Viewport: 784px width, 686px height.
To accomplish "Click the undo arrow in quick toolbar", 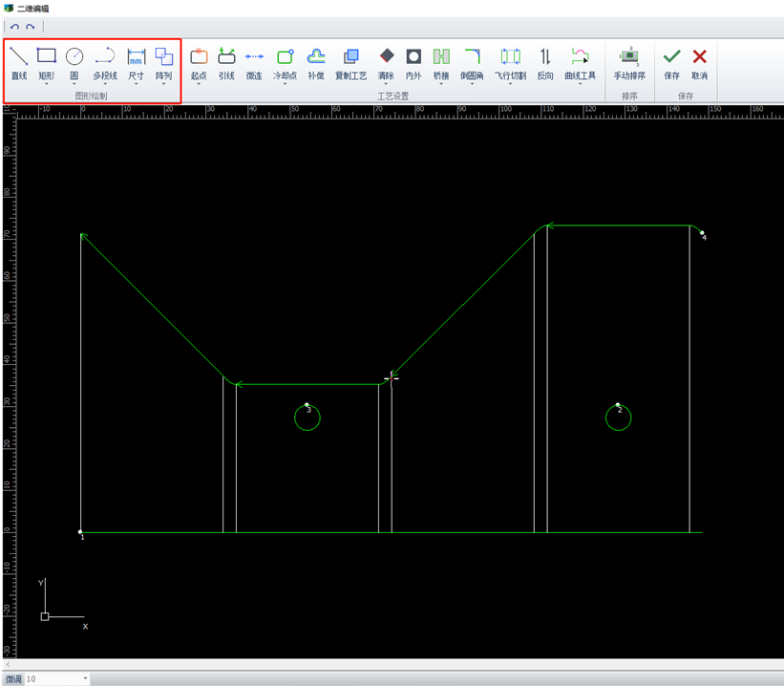I will click(x=15, y=27).
